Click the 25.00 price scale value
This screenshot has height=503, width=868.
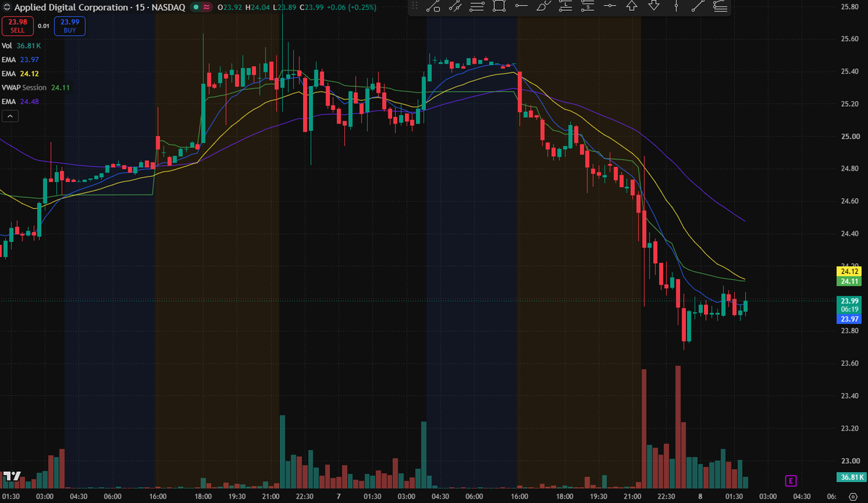pyautogui.click(x=849, y=137)
